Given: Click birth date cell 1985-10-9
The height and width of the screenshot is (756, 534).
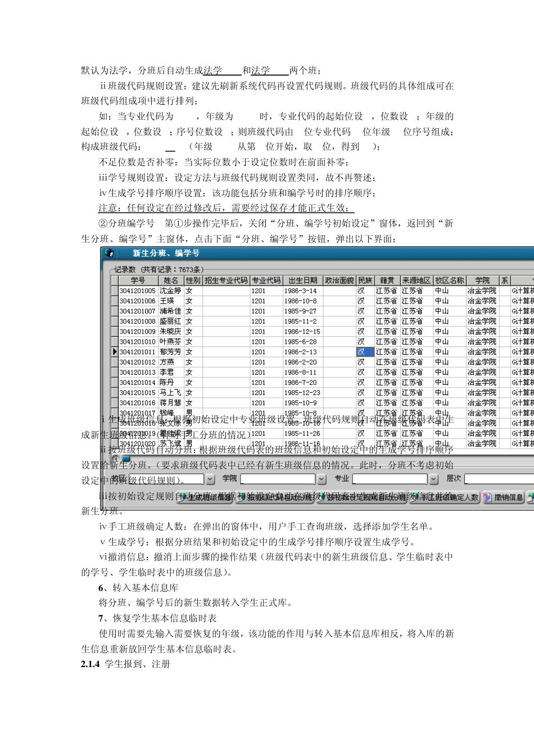Looking at the screenshot, I should coord(302,402).
